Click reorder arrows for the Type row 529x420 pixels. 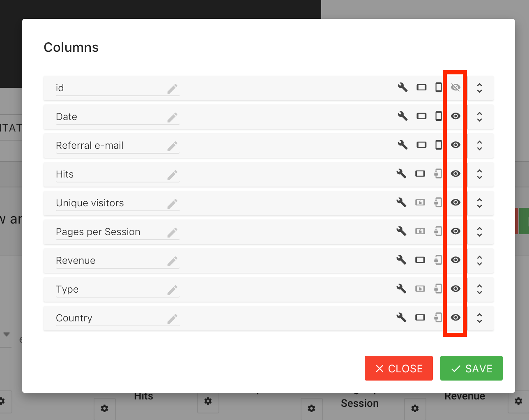click(x=480, y=289)
